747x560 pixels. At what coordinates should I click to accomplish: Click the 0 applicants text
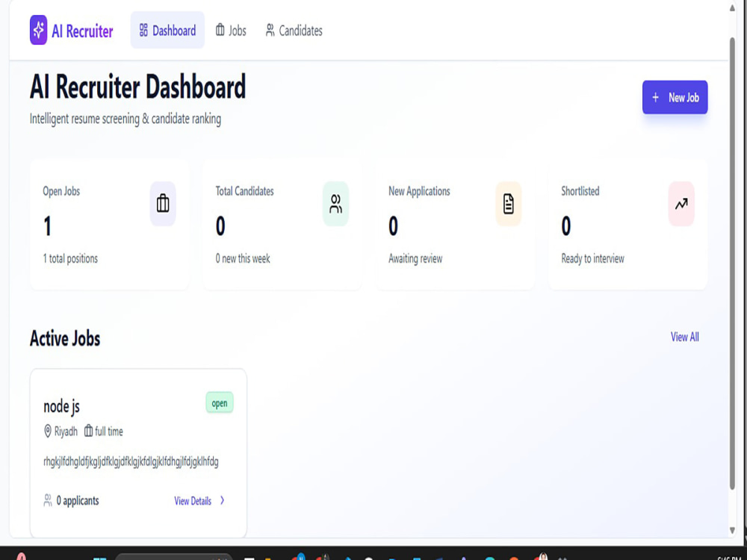(x=78, y=500)
